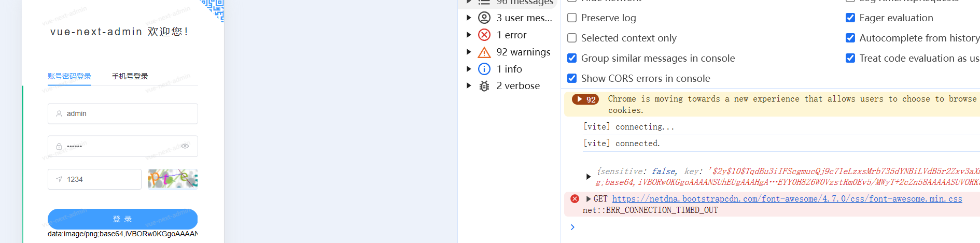Expand the 92 grouped warnings badge
980x243 pixels.
pyautogui.click(x=585, y=99)
